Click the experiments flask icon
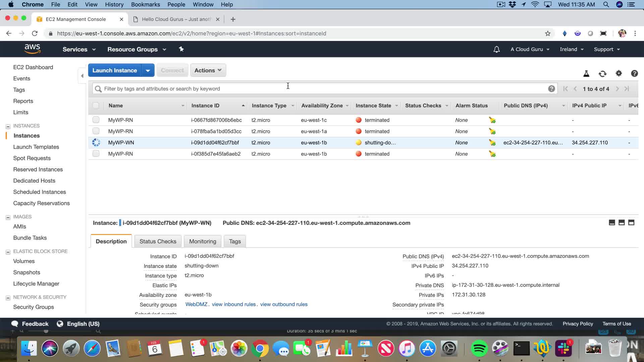The height and width of the screenshot is (362, 644). (x=586, y=74)
